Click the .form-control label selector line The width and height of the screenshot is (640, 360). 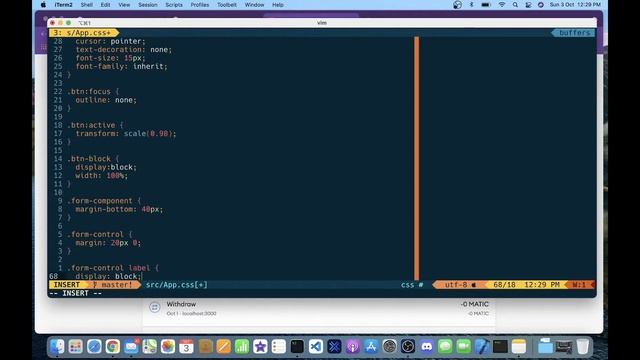113,268
